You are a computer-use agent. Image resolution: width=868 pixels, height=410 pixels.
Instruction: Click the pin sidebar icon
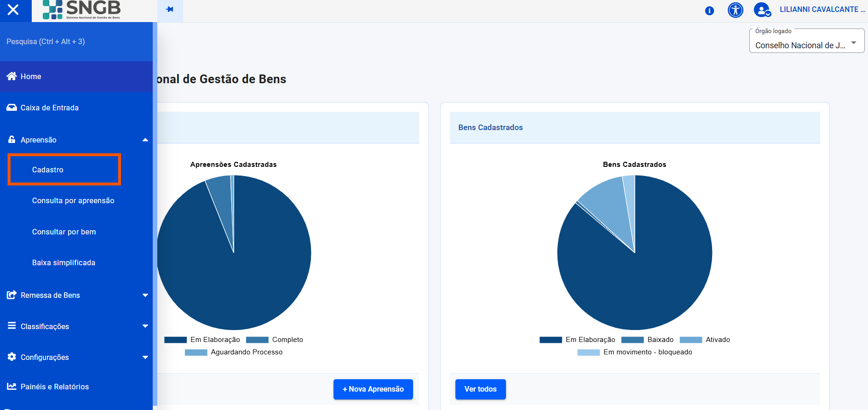[x=170, y=10]
